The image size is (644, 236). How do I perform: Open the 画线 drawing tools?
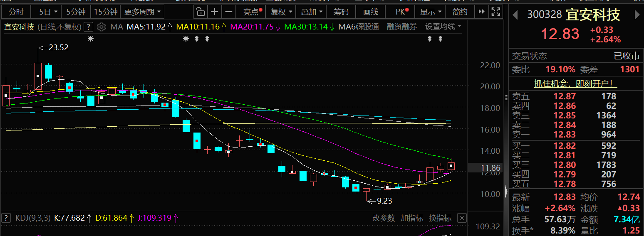(x=371, y=12)
